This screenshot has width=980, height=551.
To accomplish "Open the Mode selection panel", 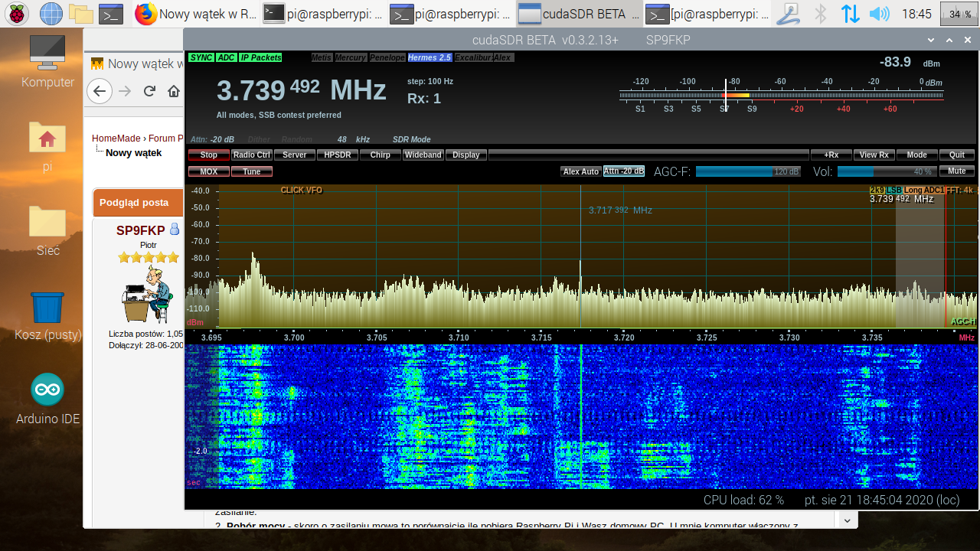I will click(x=916, y=155).
